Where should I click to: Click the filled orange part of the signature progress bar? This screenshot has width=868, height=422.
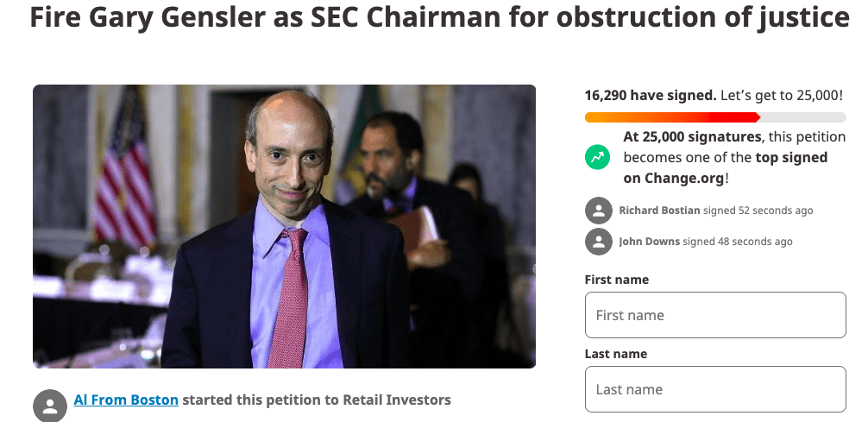pyautogui.click(x=672, y=117)
